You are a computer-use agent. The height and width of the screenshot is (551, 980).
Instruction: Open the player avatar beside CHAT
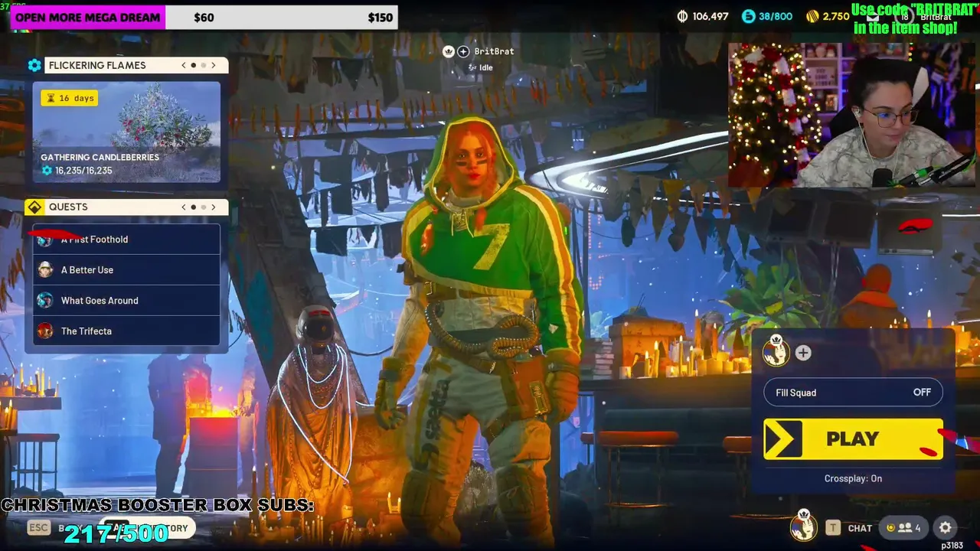(803, 526)
